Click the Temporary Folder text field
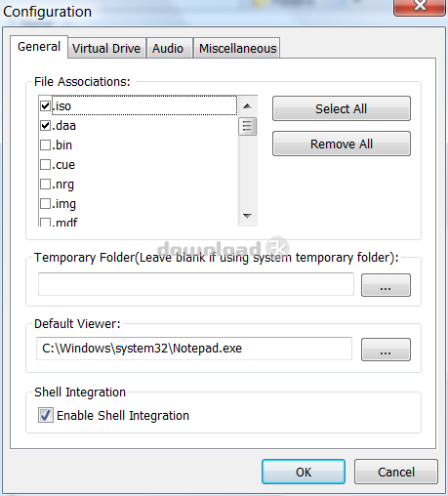Image resolution: width=448 pixels, height=496 pixels. pyautogui.click(x=196, y=284)
